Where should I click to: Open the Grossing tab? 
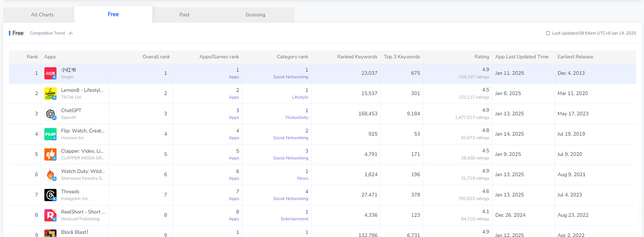(x=255, y=15)
